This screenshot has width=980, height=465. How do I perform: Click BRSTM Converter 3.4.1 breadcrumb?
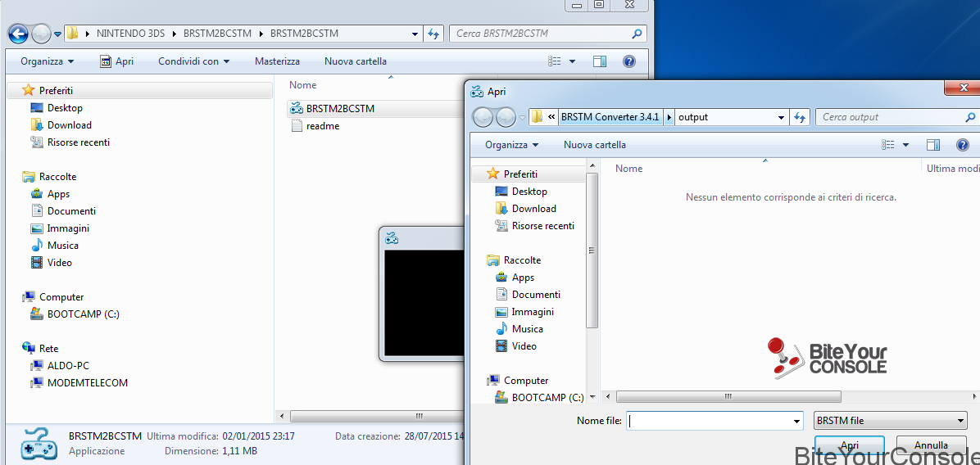point(610,117)
